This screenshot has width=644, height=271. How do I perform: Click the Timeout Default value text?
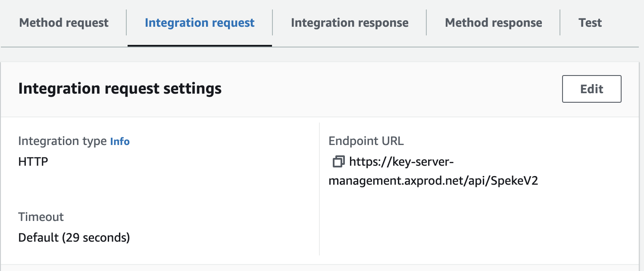(74, 237)
